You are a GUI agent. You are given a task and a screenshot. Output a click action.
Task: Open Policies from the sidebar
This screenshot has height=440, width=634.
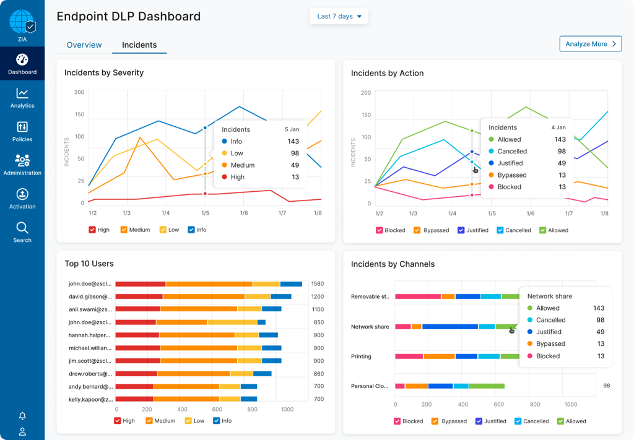click(22, 132)
